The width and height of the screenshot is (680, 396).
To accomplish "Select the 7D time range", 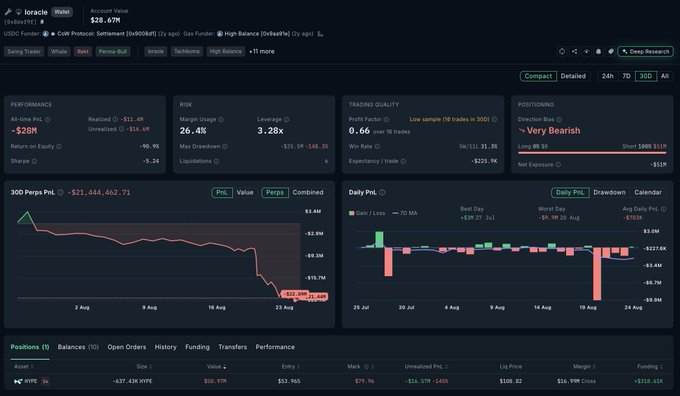I will [x=626, y=76].
